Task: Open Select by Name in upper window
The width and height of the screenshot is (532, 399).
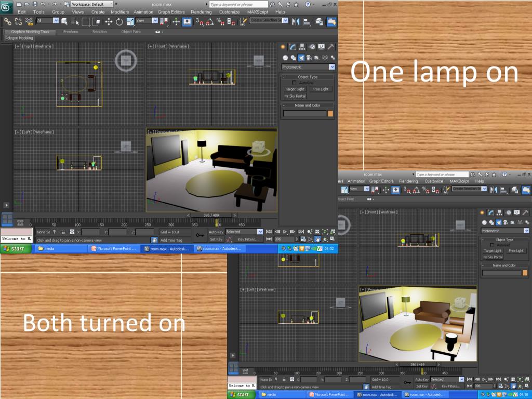Action: tap(75, 22)
